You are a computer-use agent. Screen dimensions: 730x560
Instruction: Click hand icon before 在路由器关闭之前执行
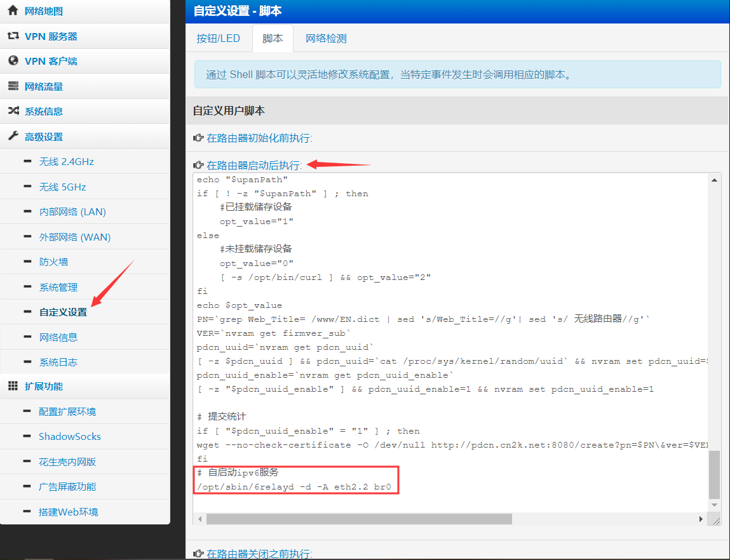[x=198, y=554]
